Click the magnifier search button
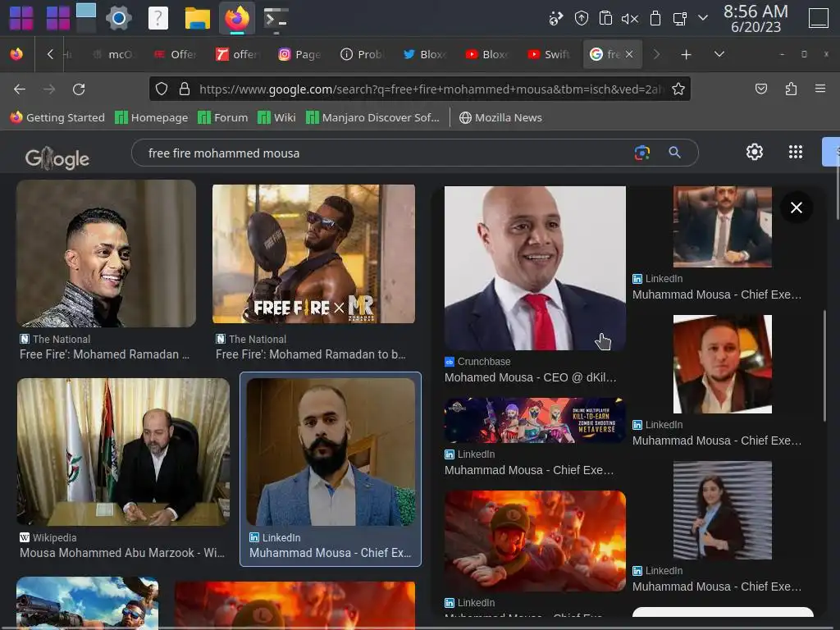The width and height of the screenshot is (840, 630). (x=674, y=153)
